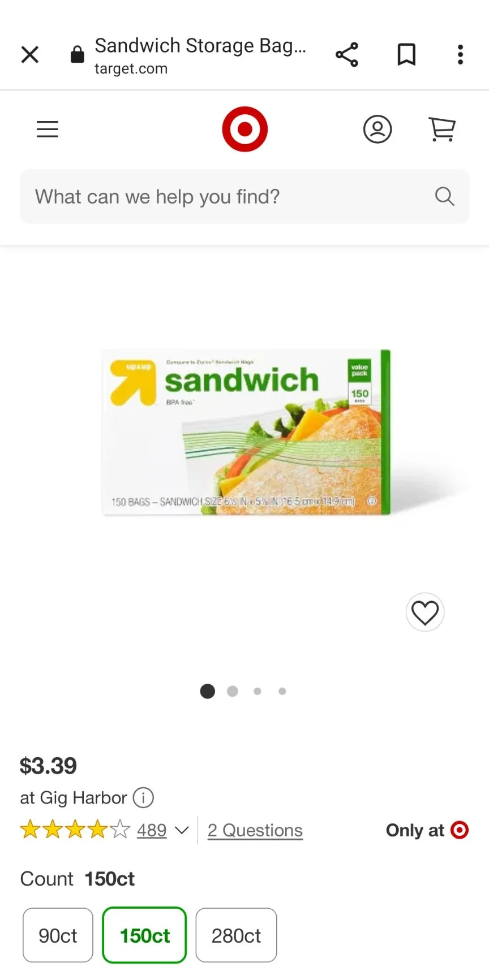Screen dimensions: 489x980
Task: Open the three-dot browser overflow menu
Action: point(460,55)
